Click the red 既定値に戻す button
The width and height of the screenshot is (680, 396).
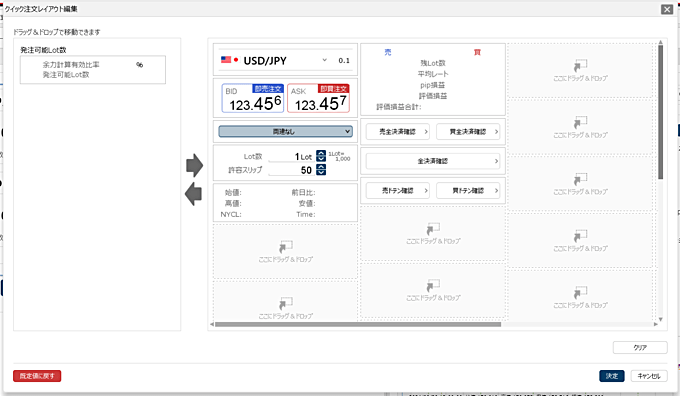37,376
